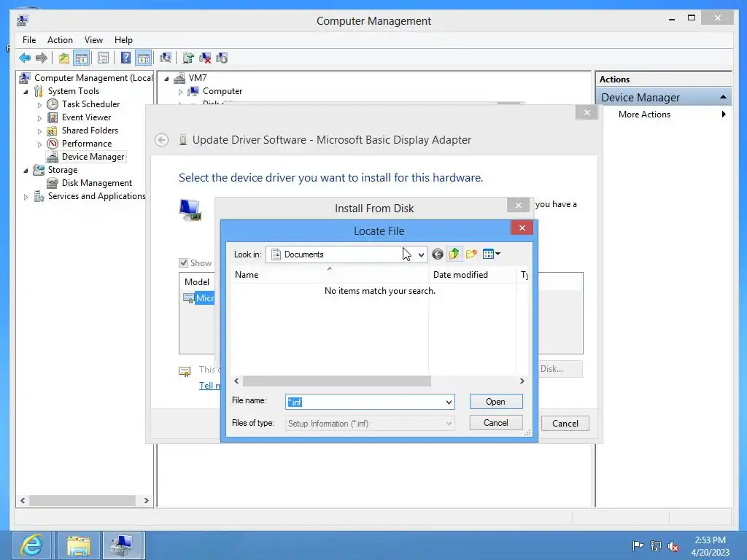
Task: Click the blue Help question mark icon
Action: click(125, 58)
